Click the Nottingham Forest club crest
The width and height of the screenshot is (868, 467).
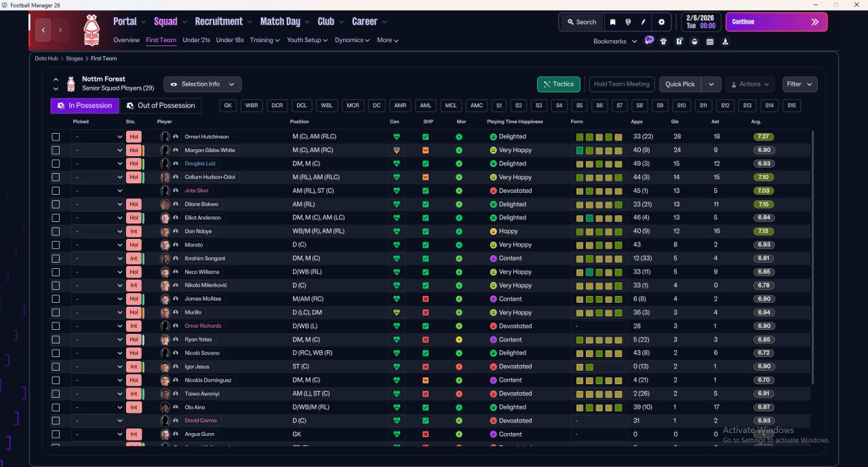coord(90,30)
